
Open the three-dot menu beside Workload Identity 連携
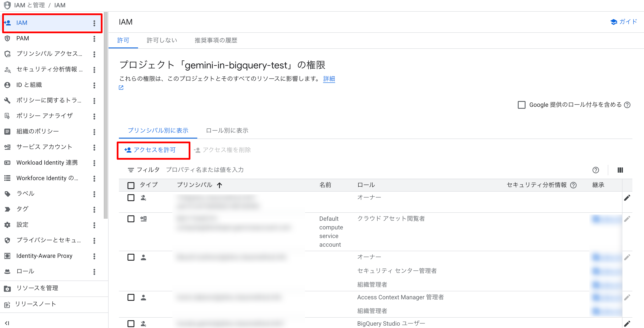pyautogui.click(x=94, y=163)
